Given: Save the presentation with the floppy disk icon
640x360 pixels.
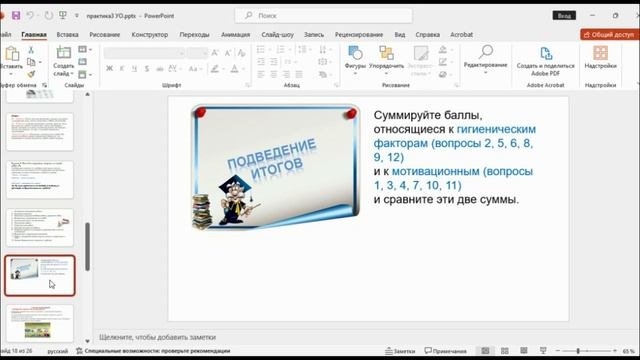Looking at the screenshot, I should [16, 16].
